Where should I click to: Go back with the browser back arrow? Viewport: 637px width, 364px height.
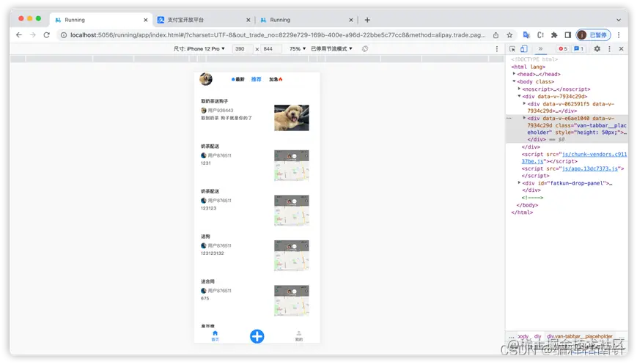pyautogui.click(x=19, y=35)
